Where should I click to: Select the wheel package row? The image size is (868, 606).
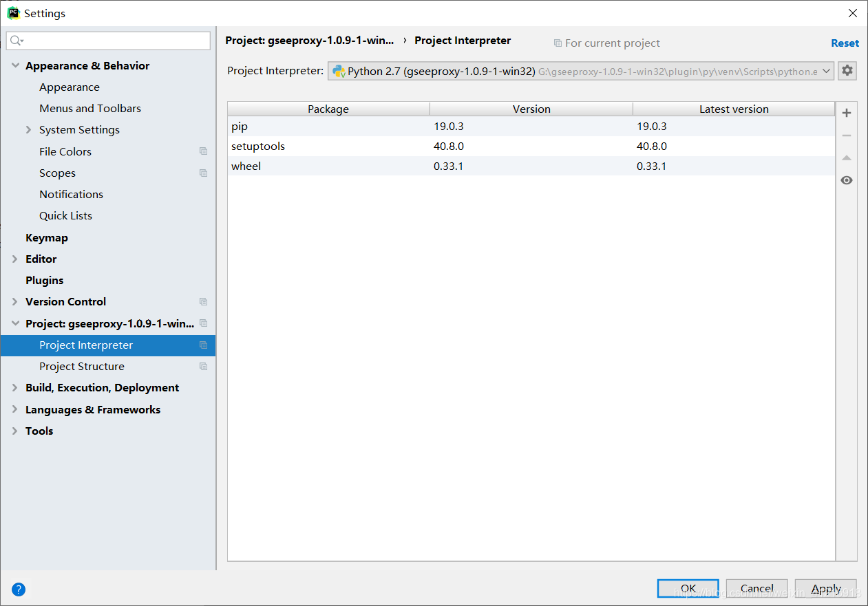[x=531, y=166]
